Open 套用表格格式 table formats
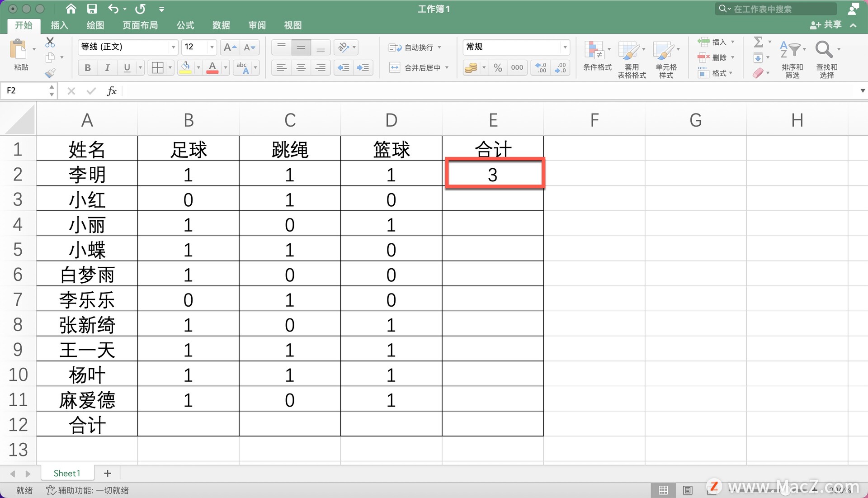The height and width of the screenshot is (498, 868). (x=632, y=59)
